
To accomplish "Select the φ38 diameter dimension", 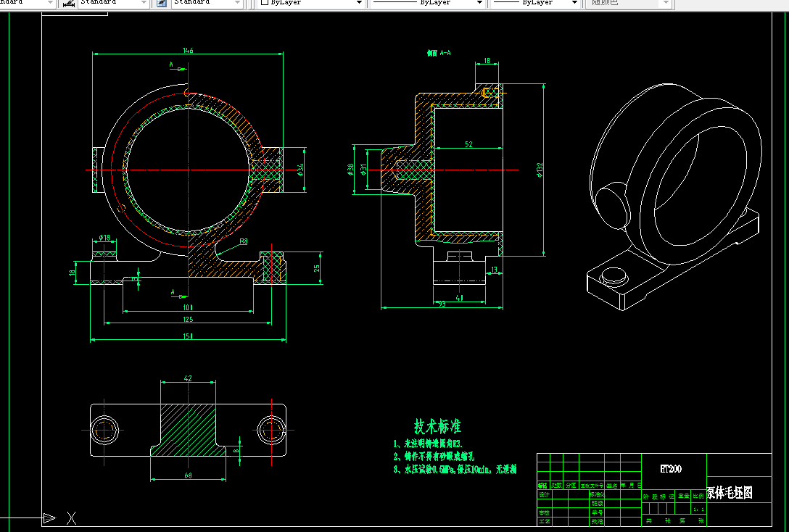I will pos(350,169).
